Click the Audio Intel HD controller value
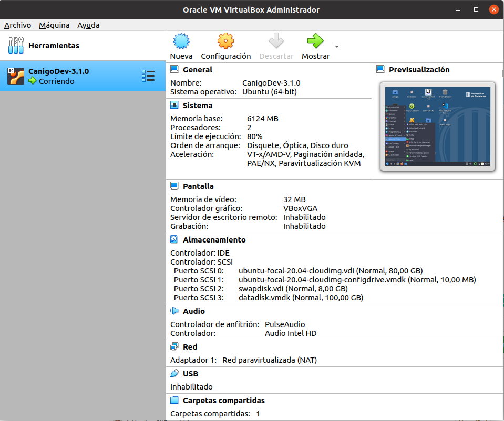The image size is (504, 421). 291,333
